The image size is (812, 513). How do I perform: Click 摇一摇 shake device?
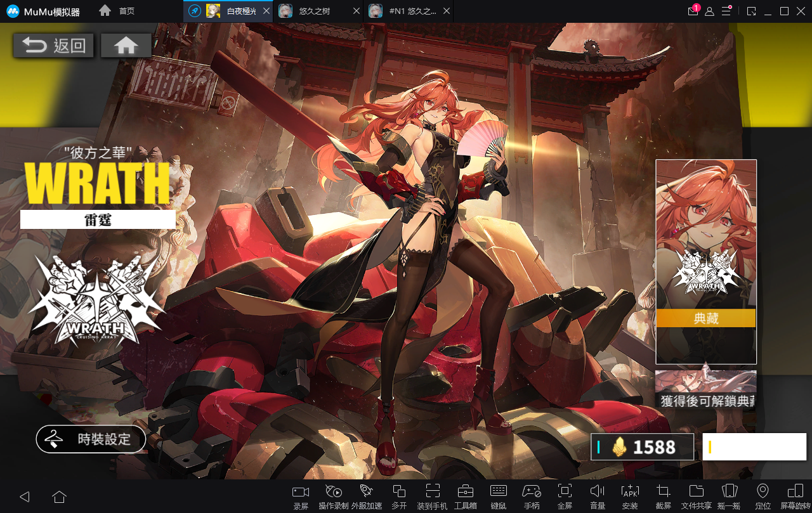tap(730, 497)
